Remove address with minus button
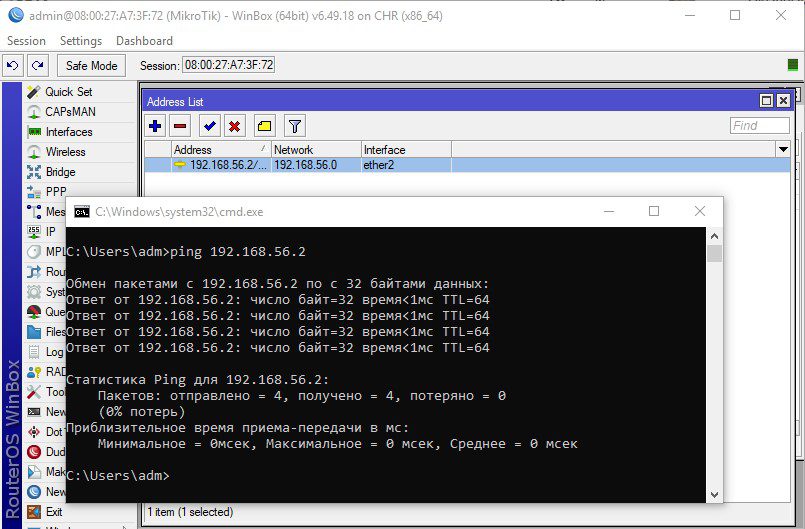Image resolution: width=805 pixels, height=529 pixels. [180, 126]
